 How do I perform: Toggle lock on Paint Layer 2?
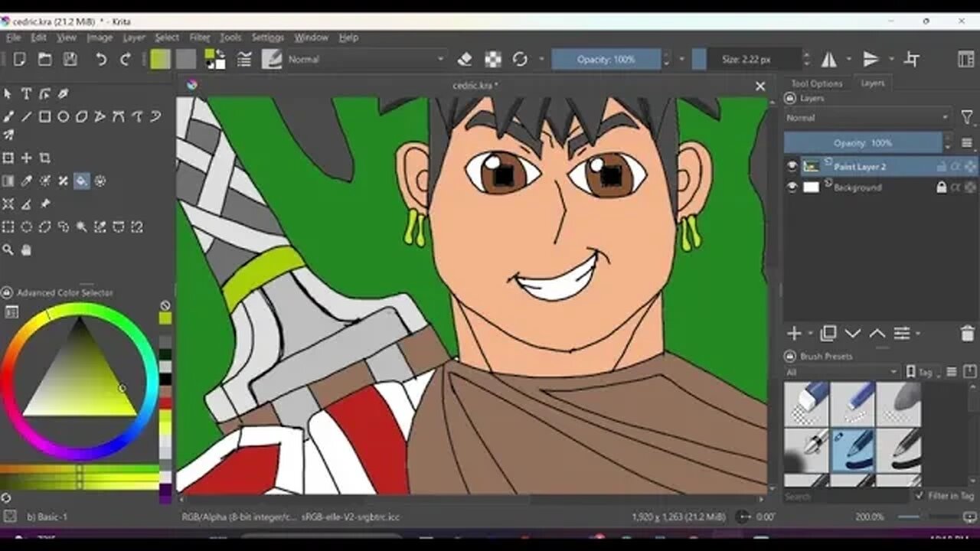coord(942,166)
